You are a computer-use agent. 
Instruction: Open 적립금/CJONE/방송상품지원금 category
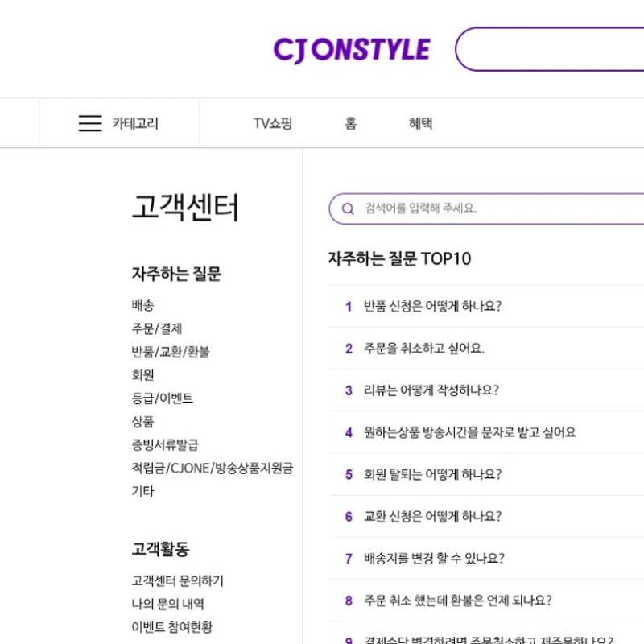(x=213, y=468)
